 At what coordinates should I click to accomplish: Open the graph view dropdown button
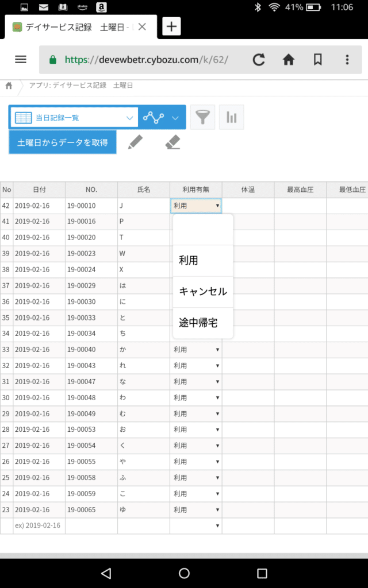pos(162,117)
